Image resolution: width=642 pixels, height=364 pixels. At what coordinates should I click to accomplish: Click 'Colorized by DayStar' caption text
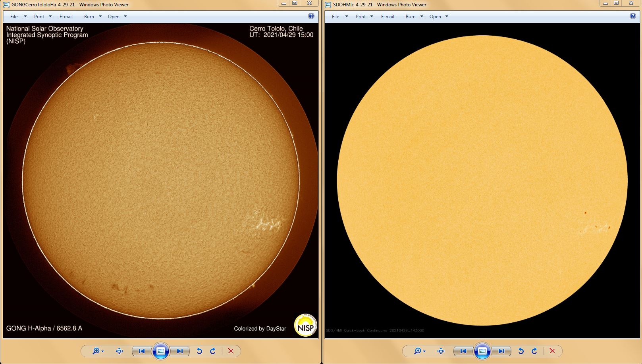(260, 329)
